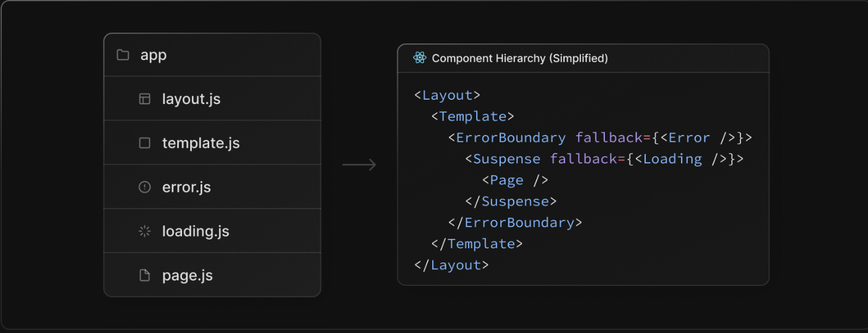Click the ErrorBoundary fallback code line
868x333 pixels.
coord(600,137)
